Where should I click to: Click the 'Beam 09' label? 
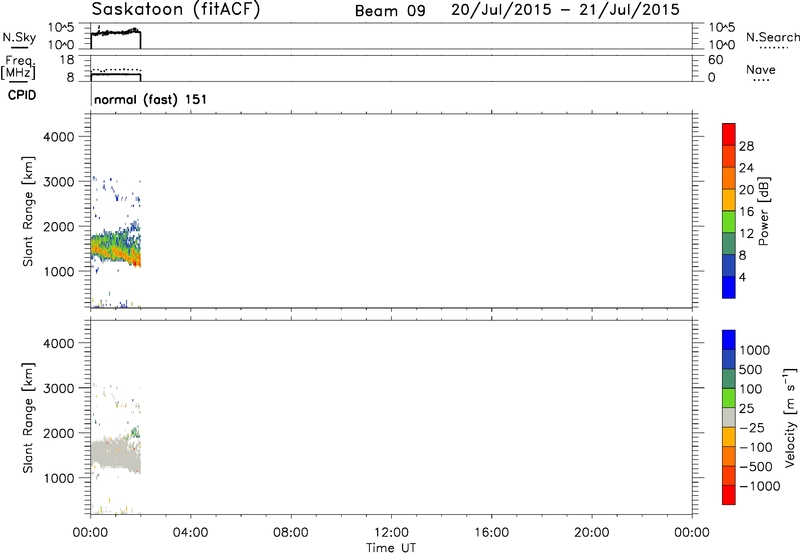point(390,11)
